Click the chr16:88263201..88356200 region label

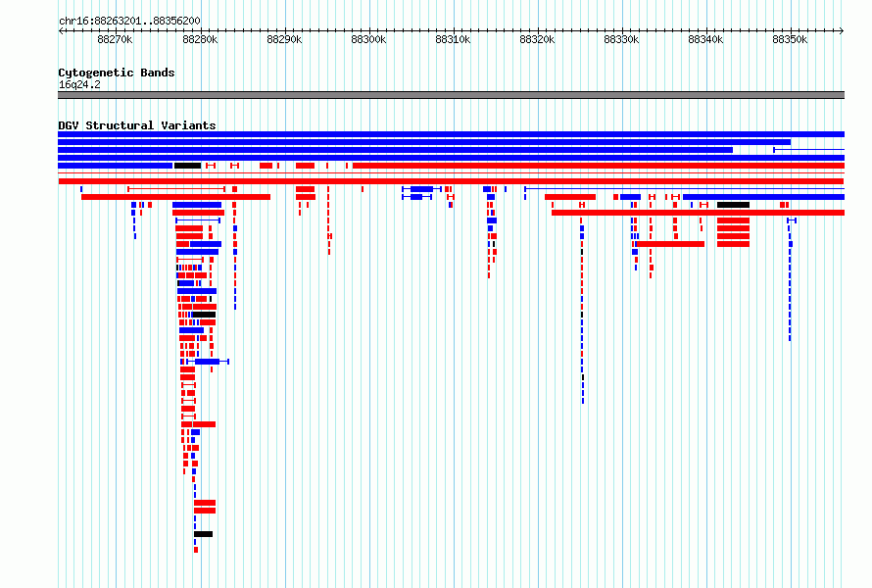(129, 21)
